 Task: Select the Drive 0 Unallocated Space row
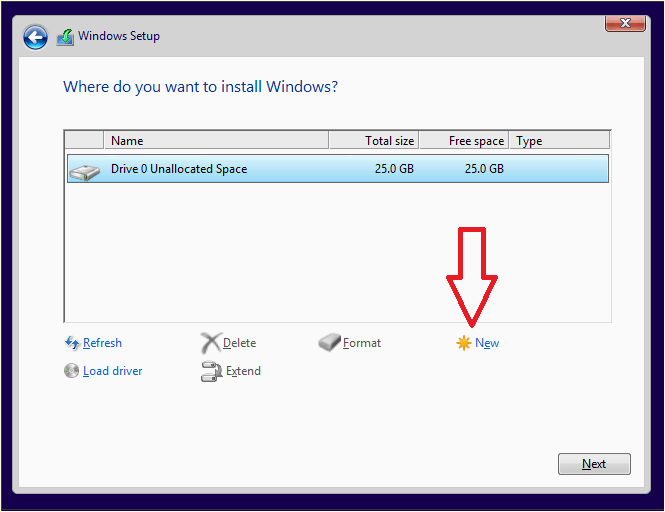point(338,169)
